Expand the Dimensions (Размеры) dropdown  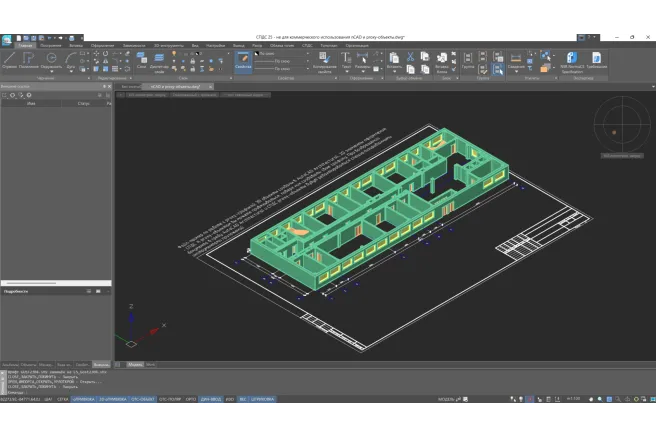coord(365,69)
